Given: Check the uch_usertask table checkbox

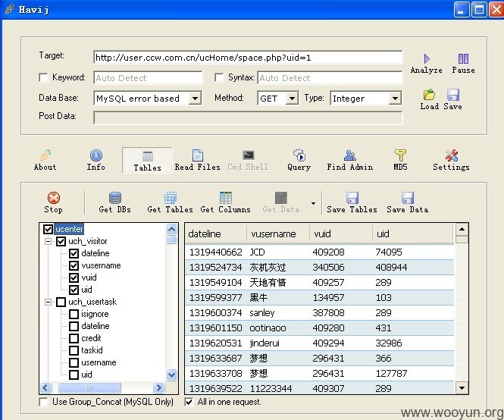Looking at the screenshot, I should click(61, 302).
